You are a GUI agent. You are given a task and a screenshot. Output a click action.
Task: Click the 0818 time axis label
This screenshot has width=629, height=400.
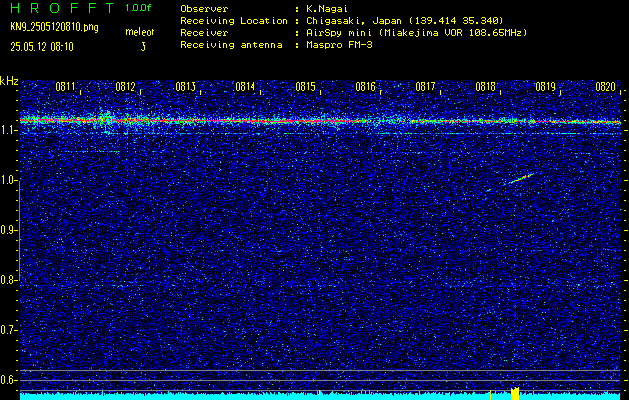click(x=485, y=87)
